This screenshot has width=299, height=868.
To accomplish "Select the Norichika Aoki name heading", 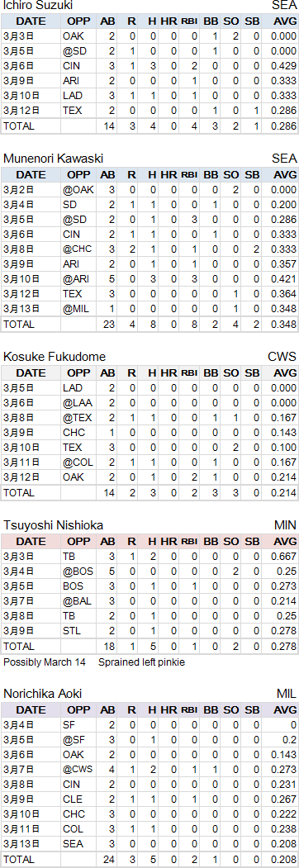I will point(45,694).
